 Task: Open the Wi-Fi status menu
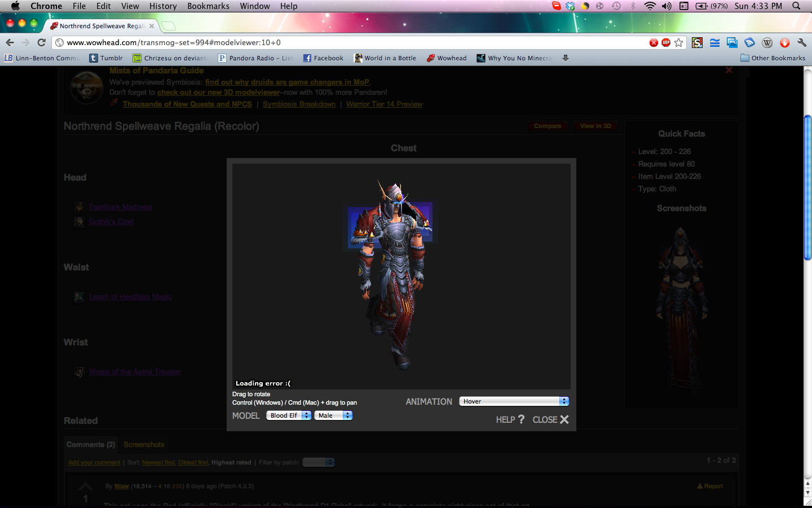tap(650, 6)
